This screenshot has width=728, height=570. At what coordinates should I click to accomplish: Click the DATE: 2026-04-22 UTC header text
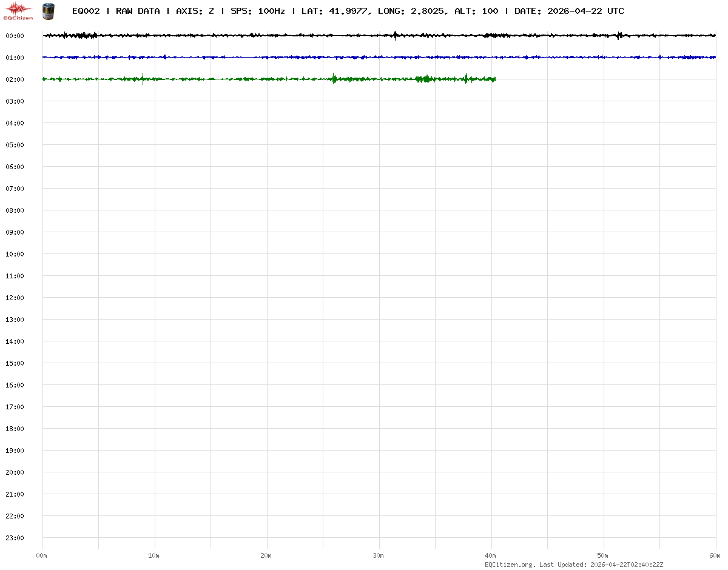pos(569,11)
